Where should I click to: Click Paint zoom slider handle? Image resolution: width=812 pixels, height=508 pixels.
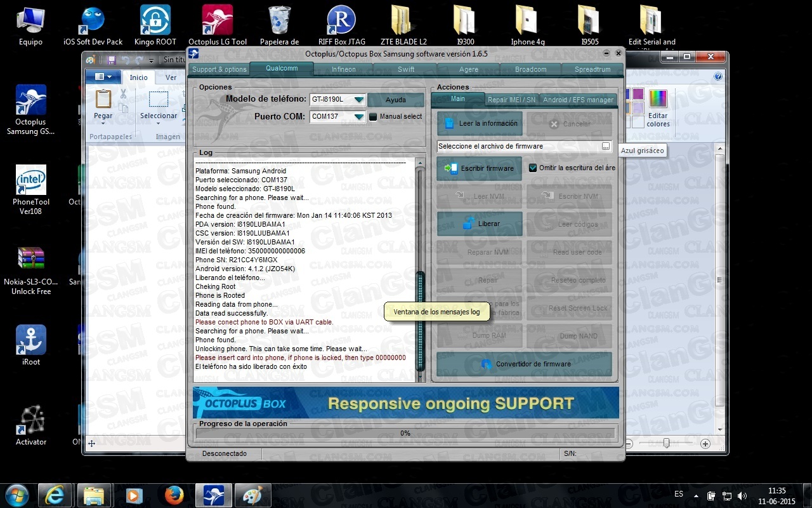click(666, 444)
